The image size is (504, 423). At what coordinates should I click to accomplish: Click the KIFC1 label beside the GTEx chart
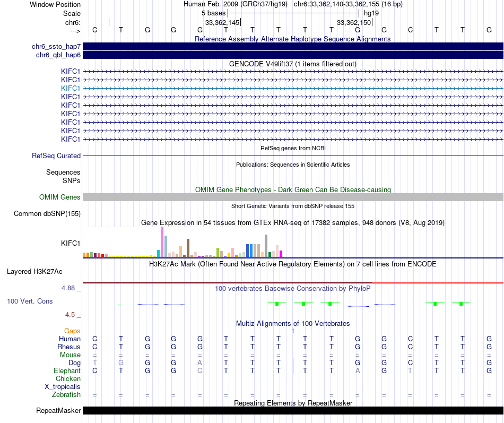71,243
